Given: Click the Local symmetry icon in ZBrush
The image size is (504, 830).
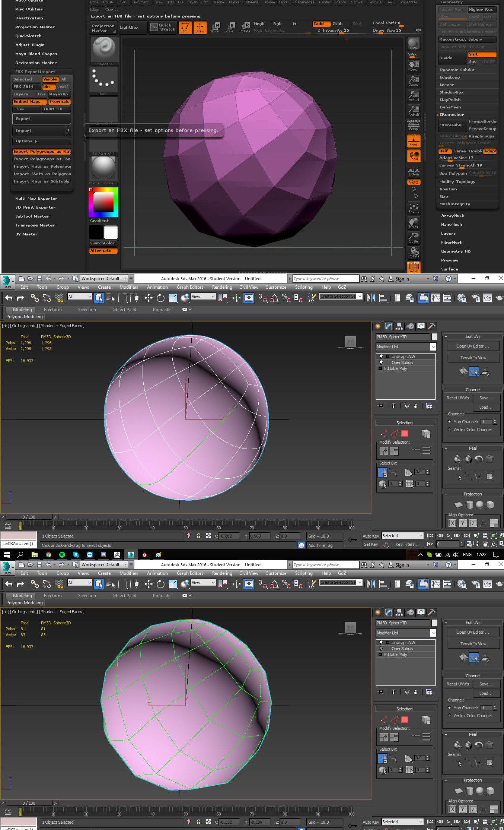Looking at the screenshot, I should (x=414, y=156).
